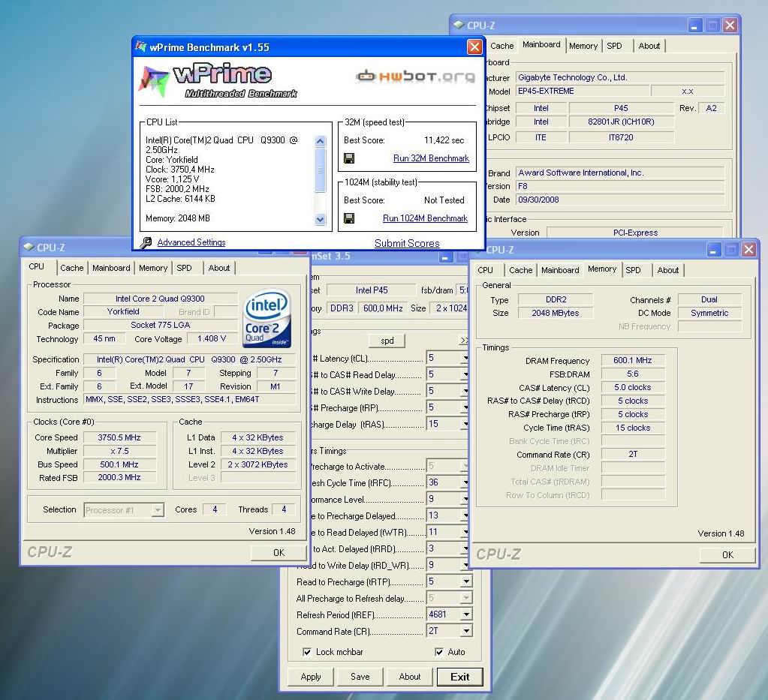Screen dimensions: 768x700
Task: Click save icon for 1024M stability test score
Action: tap(349, 218)
